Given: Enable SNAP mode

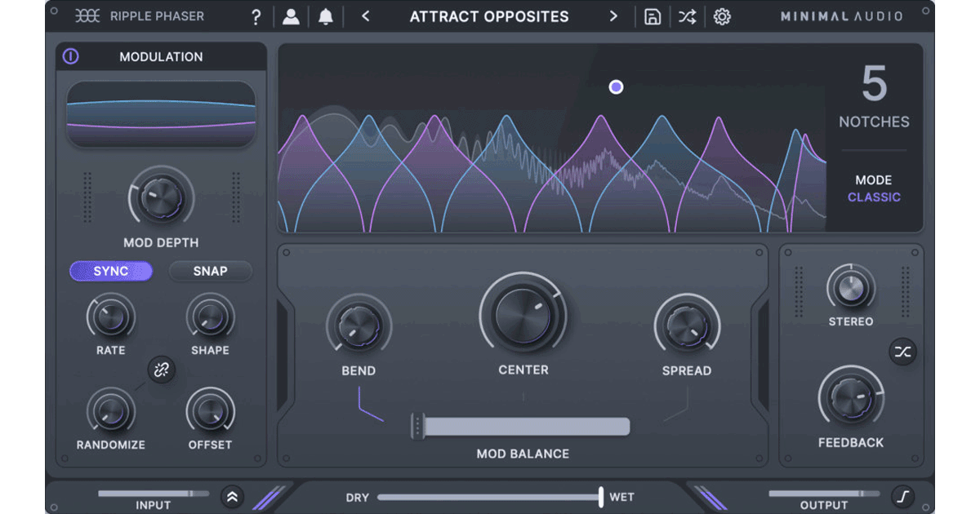Looking at the screenshot, I should (210, 271).
